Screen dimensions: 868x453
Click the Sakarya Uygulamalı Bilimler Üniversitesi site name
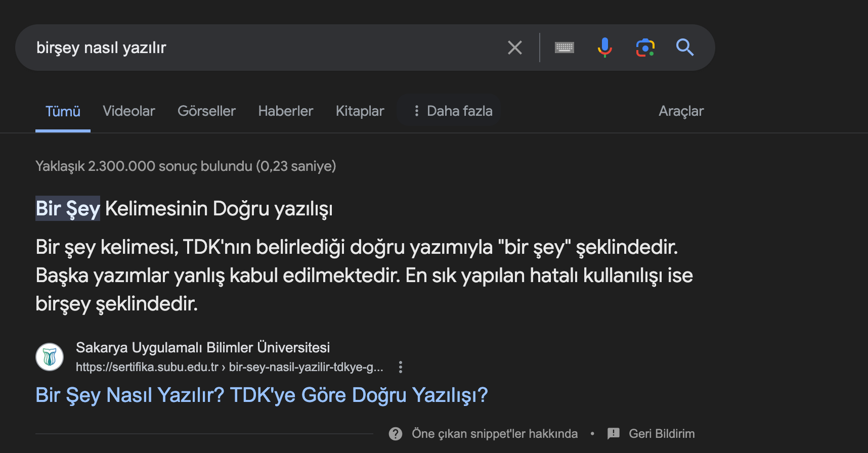[203, 348]
